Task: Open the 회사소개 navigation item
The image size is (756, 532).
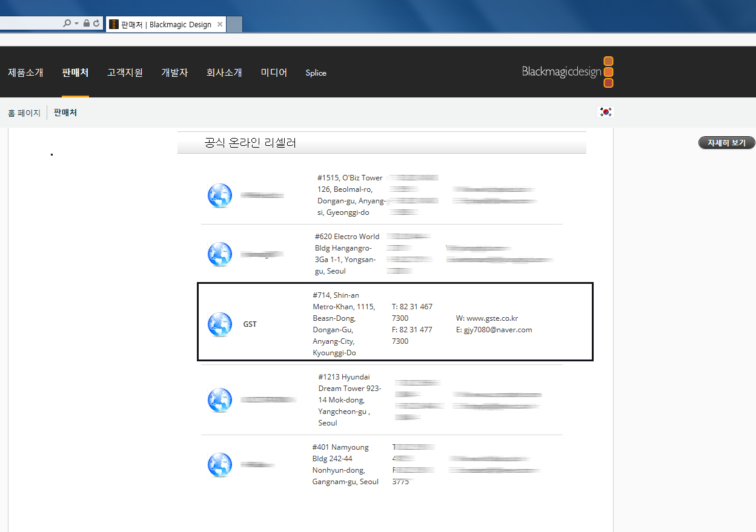Action: click(x=224, y=73)
